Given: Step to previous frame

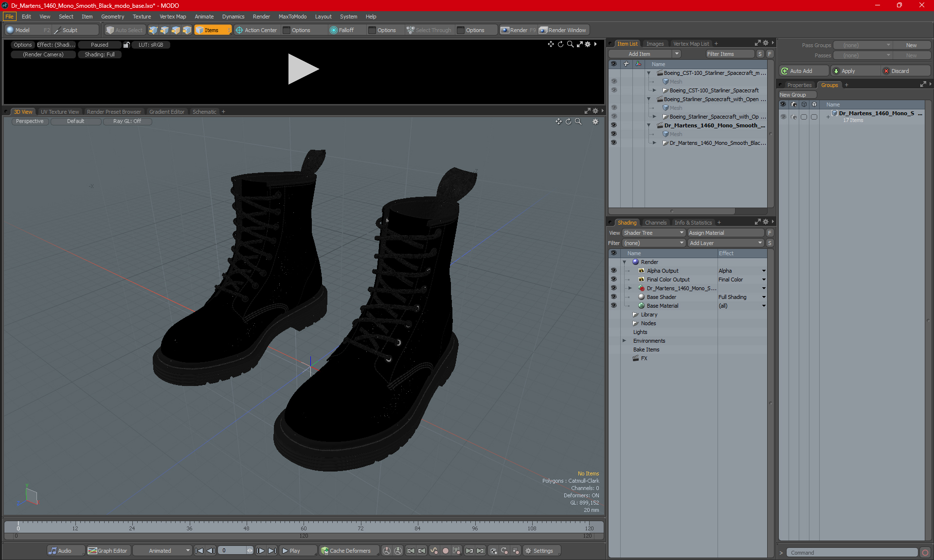Looking at the screenshot, I should (211, 551).
